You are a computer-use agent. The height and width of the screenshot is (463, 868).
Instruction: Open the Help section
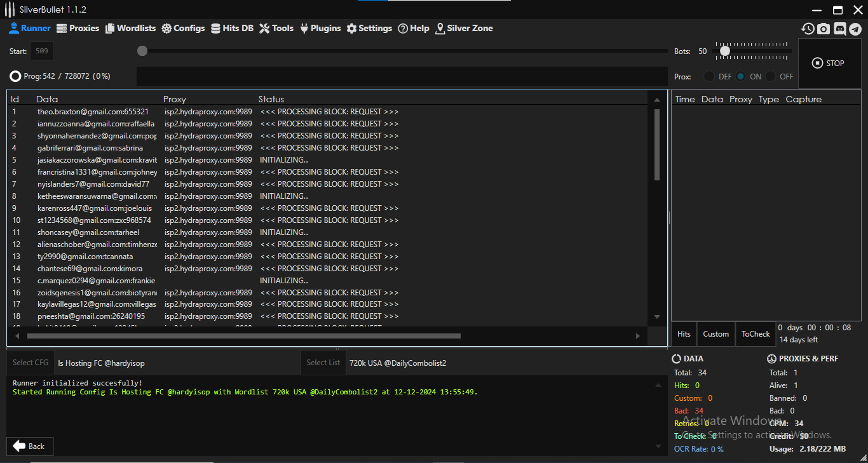pyautogui.click(x=414, y=28)
